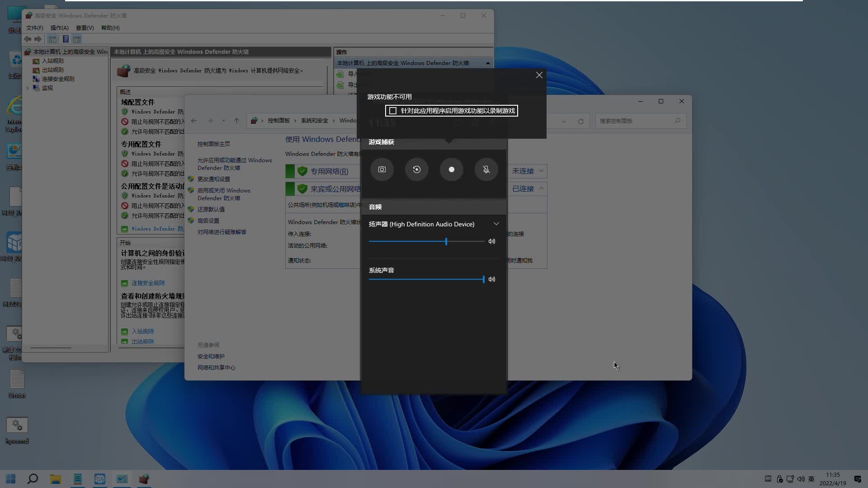Viewport: 868px width, 488px height.
Task: Adjust the system sounds volume slider
Action: [426, 279]
